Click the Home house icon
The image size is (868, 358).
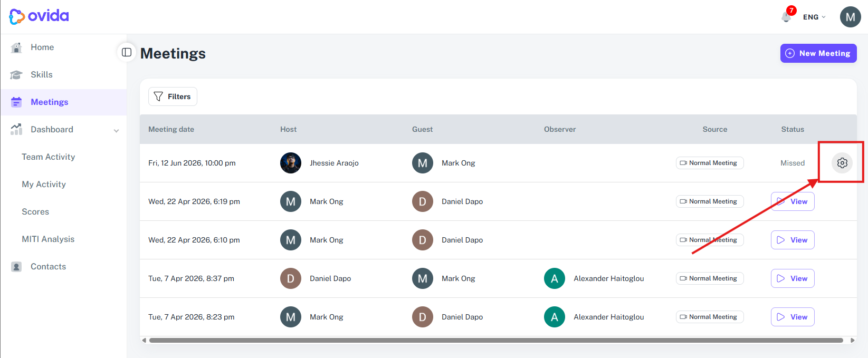pyautogui.click(x=16, y=47)
